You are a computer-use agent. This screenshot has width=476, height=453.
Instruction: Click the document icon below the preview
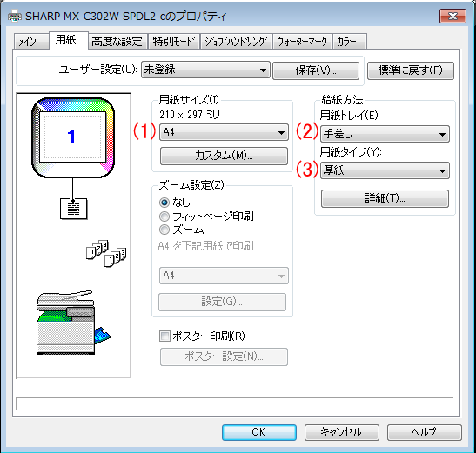[x=73, y=209]
